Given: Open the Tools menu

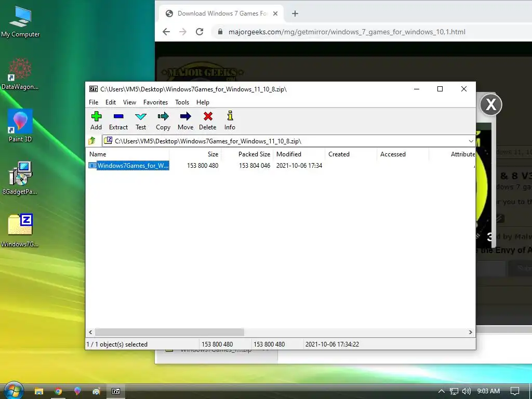Looking at the screenshot, I should coord(182,102).
